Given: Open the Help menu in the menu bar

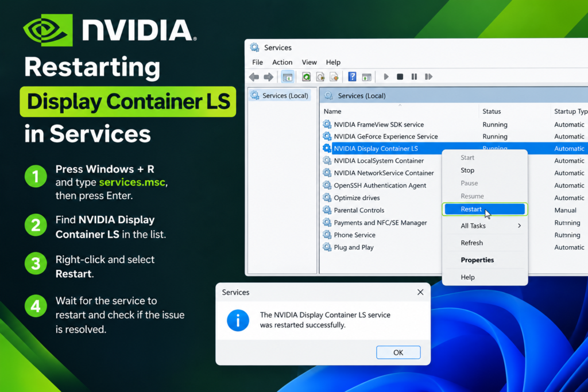Looking at the screenshot, I should (333, 62).
